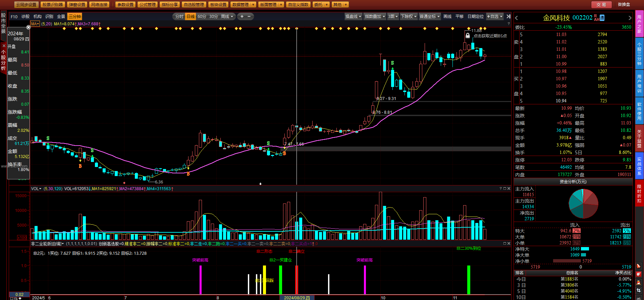The height and width of the screenshot is (300, 644).
Task: Open the QQ penguin icon in sidebar
Action: click(x=638, y=283)
